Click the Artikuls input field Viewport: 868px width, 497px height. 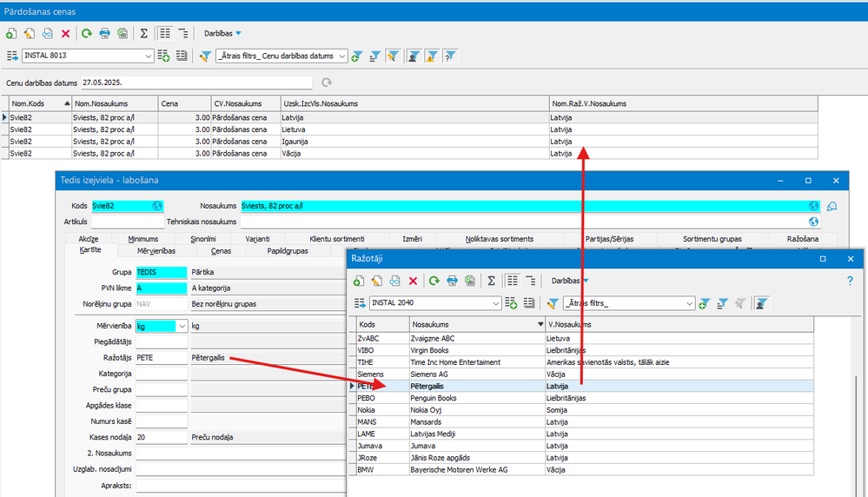[128, 222]
